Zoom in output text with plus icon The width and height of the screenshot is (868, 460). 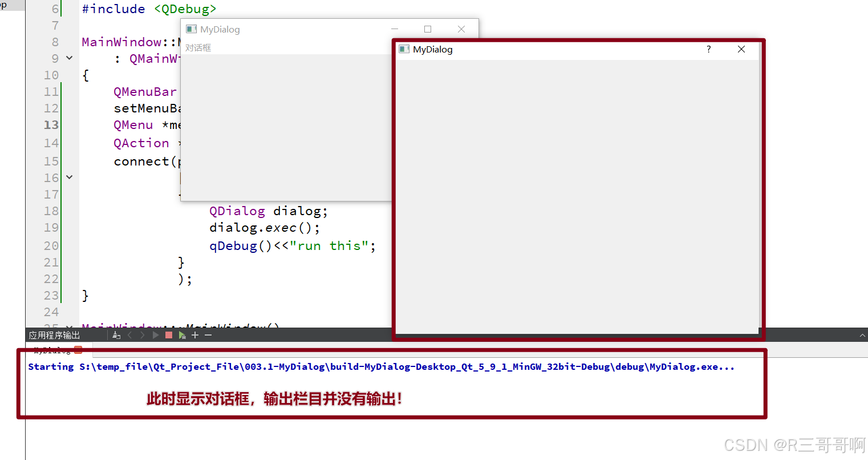[195, 335]
